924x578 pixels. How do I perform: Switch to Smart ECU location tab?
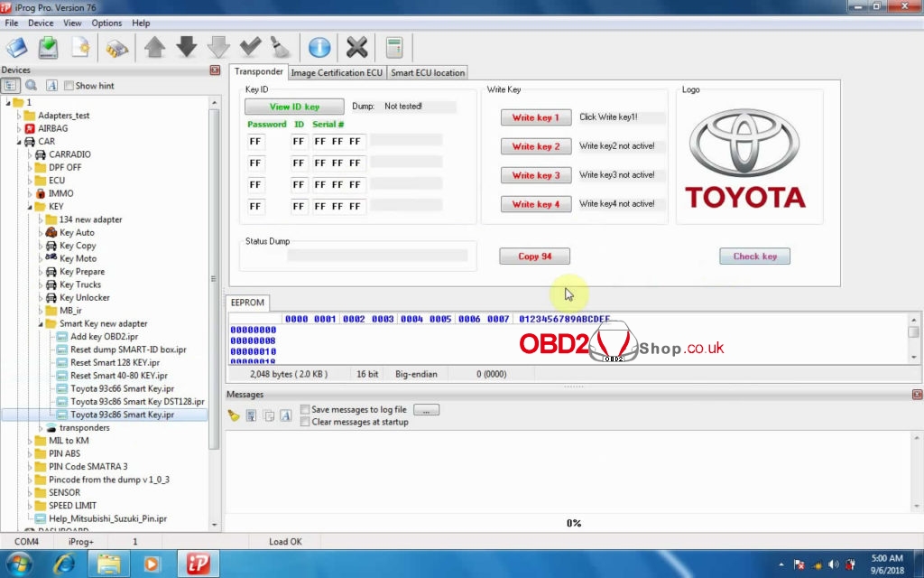428,72
